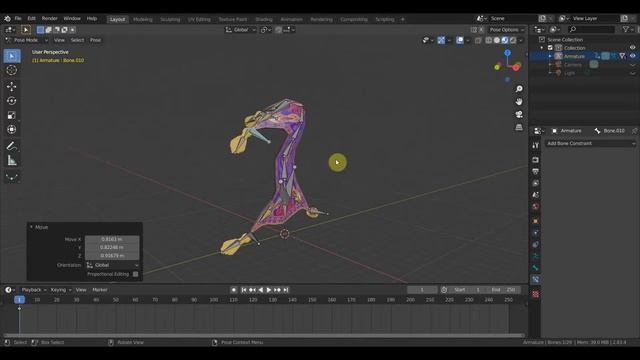Select the Select Box tool
This screenshot has height=360, width=640.
12,56
